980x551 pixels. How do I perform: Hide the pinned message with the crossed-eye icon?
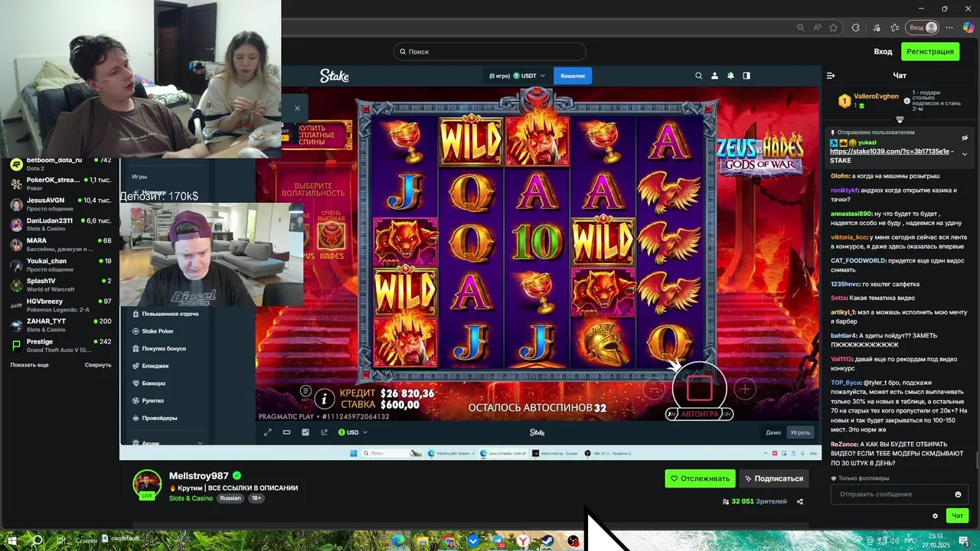[965, 139]
